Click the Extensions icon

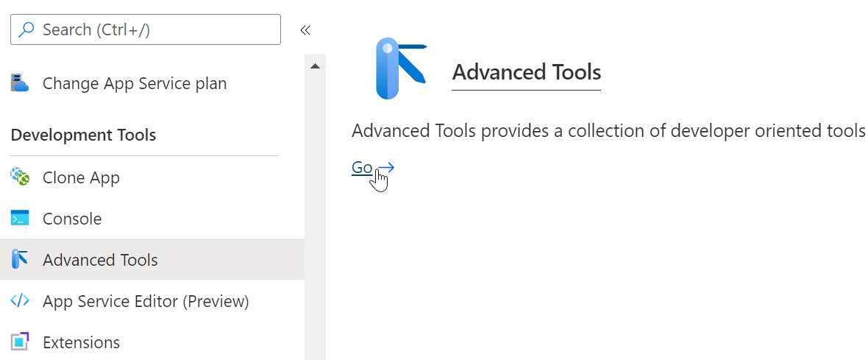click(x=19, y=342)
